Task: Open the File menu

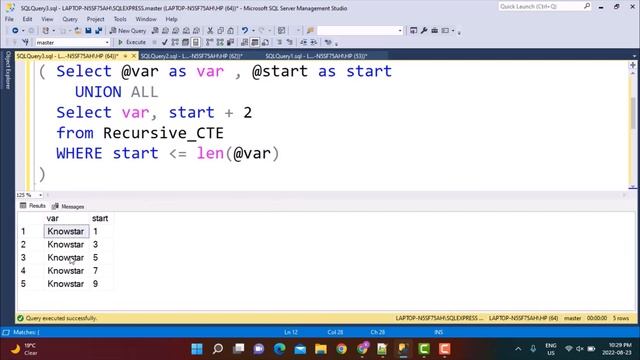Action: (9, 19)
